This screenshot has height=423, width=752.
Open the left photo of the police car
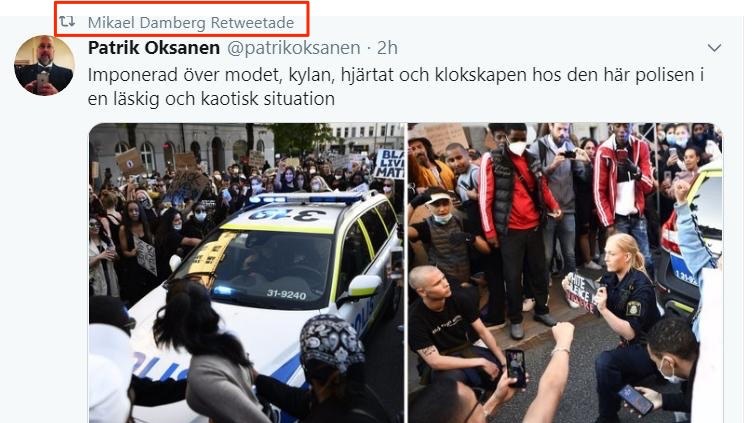[247, 273]
